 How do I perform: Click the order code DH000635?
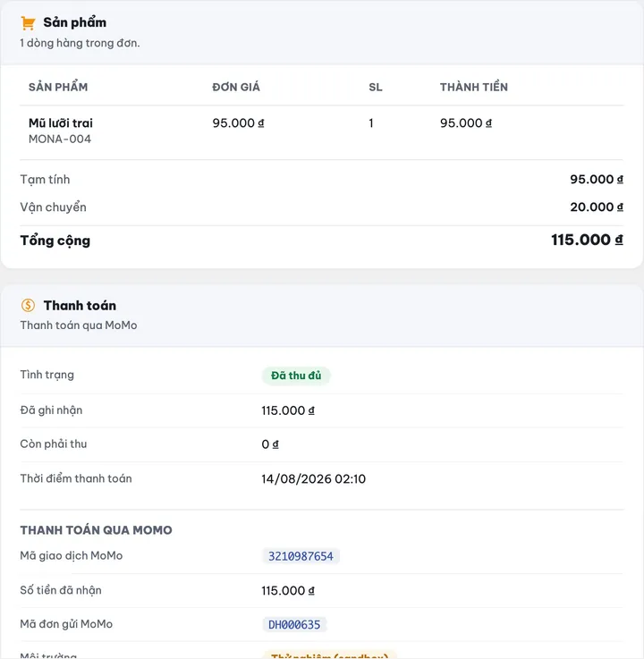[294, 624]
